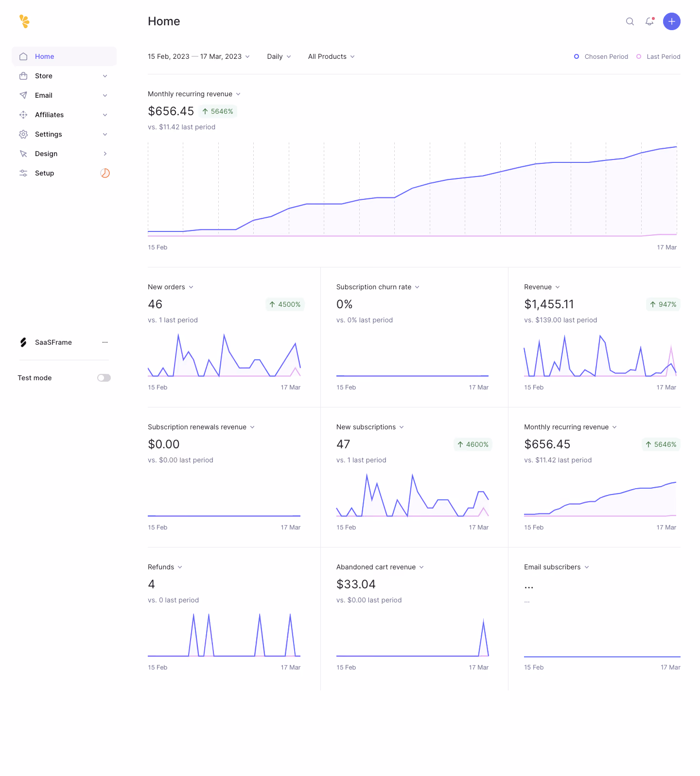This screenshot has width=700, height=776.
Task: Open the SaaSFrame three-dot options menu
Action: coord(105,342)
